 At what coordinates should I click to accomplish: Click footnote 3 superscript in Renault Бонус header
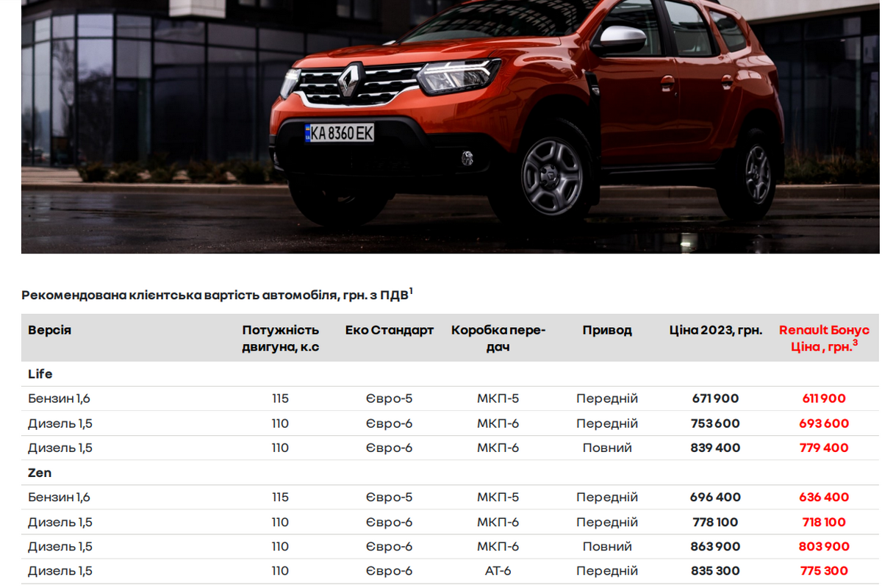pos(855,343)
